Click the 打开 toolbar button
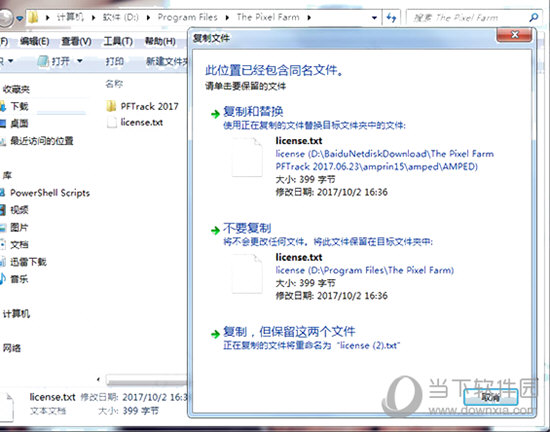 click(x=54, y=61)
